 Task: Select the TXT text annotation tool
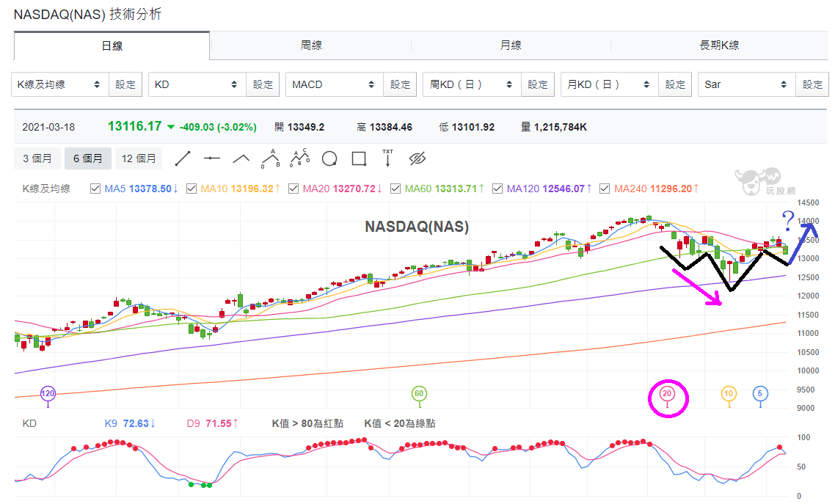coord(387,158)
